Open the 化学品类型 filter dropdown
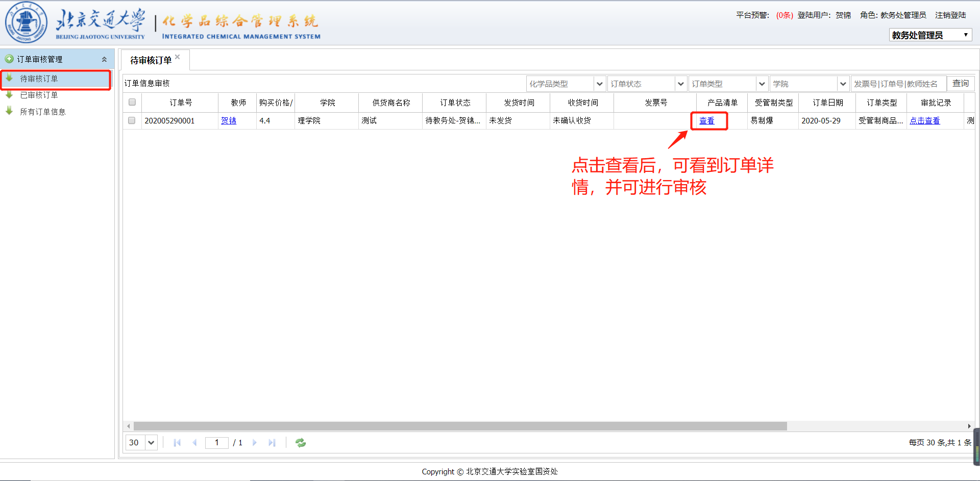 pyautogui.click(x=600, y=84)
